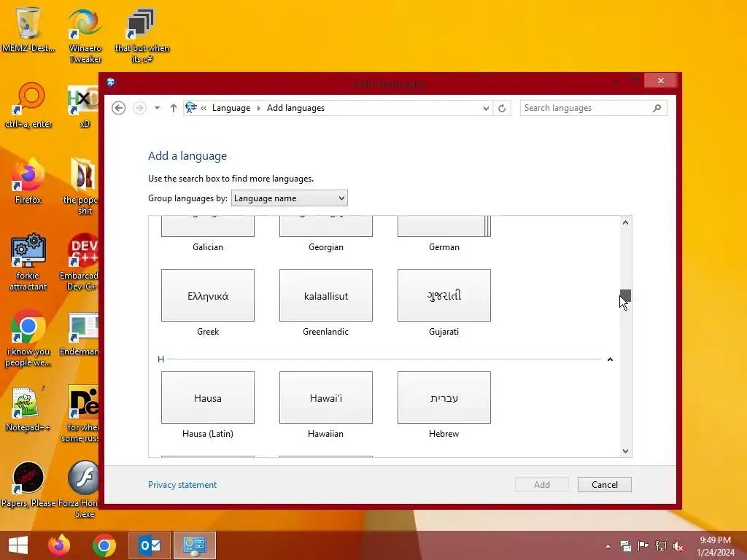Click the Cancel button
Image resolution: width=747 pixels, height=560 pixels.
click(x=605, y=485)
